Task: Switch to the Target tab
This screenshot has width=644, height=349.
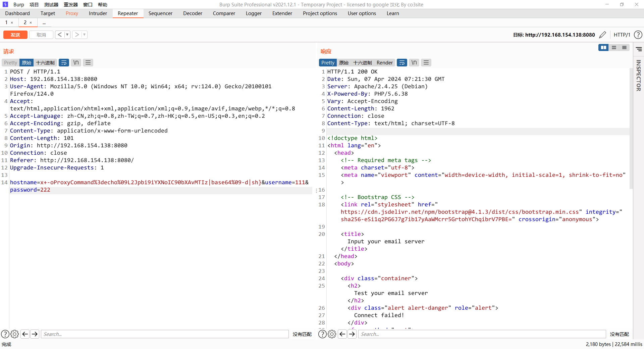Action: 48,13
